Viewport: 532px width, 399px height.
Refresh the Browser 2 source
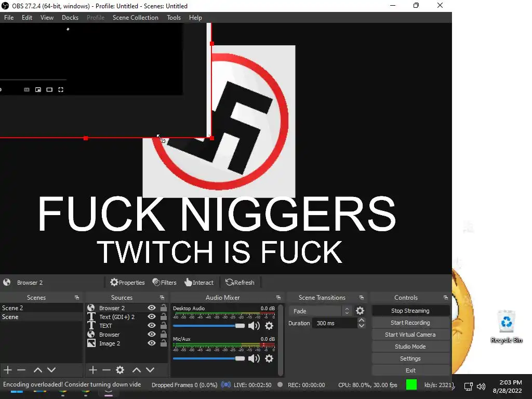click(x=240, y=282)
